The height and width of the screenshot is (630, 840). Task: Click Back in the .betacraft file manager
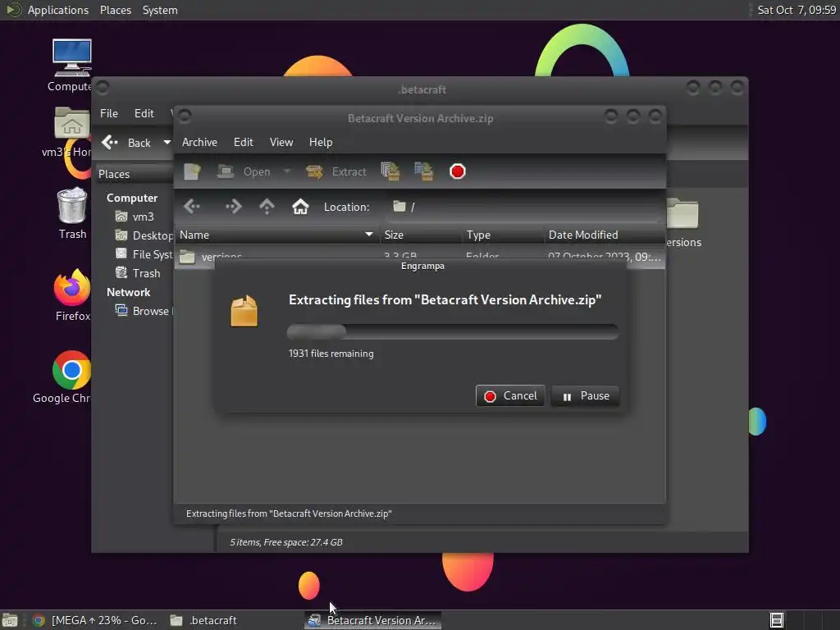(126, 143)
